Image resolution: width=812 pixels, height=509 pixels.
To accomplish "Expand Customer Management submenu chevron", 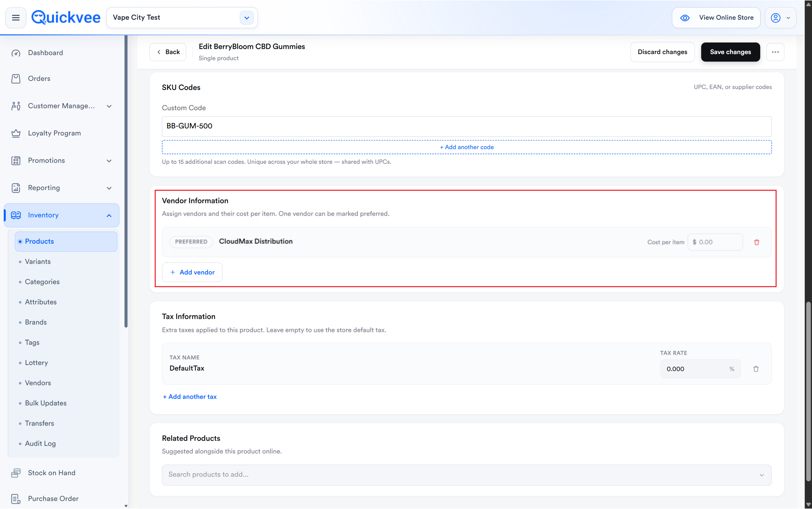I will [x=109, y=106].
